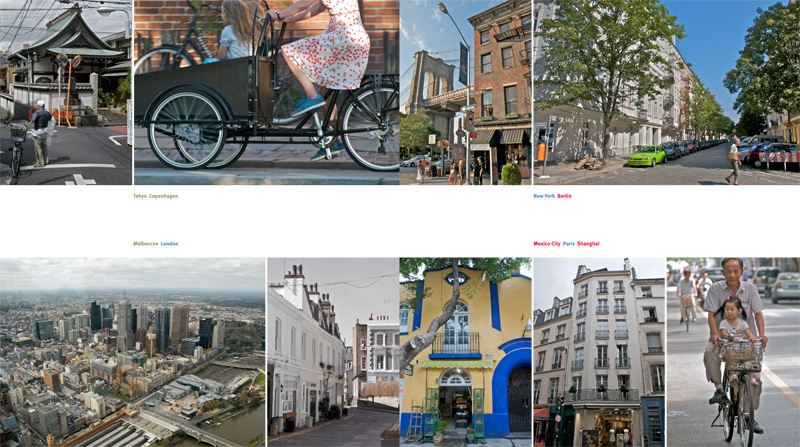This screenshot has height=447, width=800.
Task: View the Berlin tree-lined street photo
Action: [x=666, y=92]
